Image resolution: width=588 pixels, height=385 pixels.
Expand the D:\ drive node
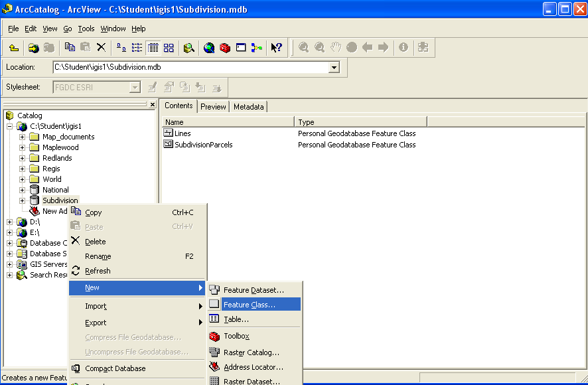pyautogui.click(x=10, y=222)
